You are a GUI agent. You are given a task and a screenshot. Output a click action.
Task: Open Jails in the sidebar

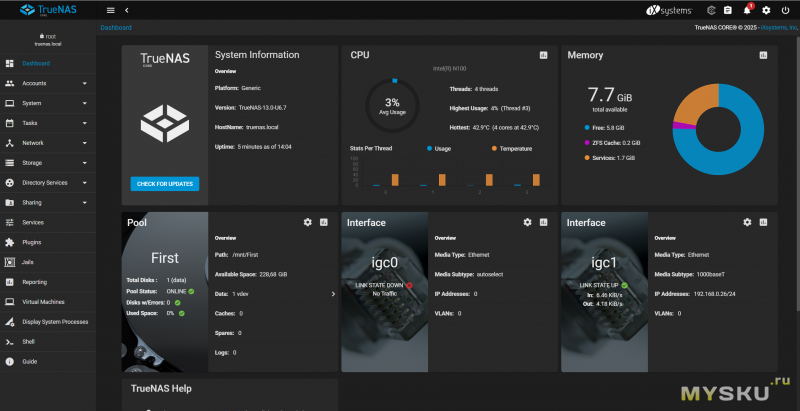point(48,262)
